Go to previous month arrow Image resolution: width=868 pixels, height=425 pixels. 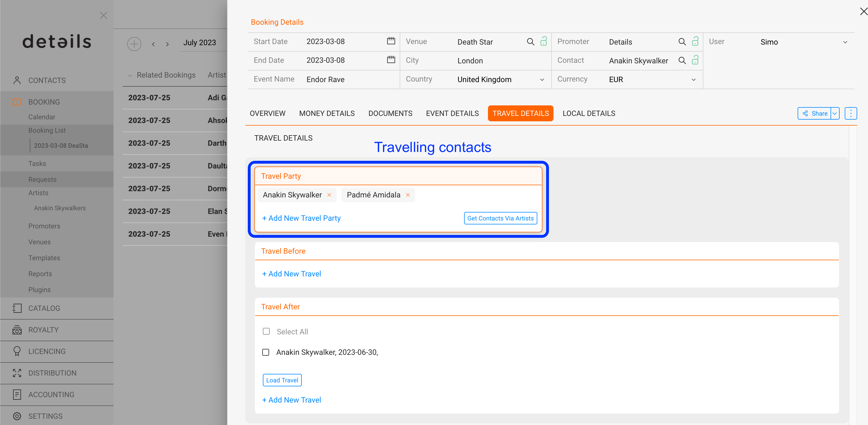[x=153, y=44]
